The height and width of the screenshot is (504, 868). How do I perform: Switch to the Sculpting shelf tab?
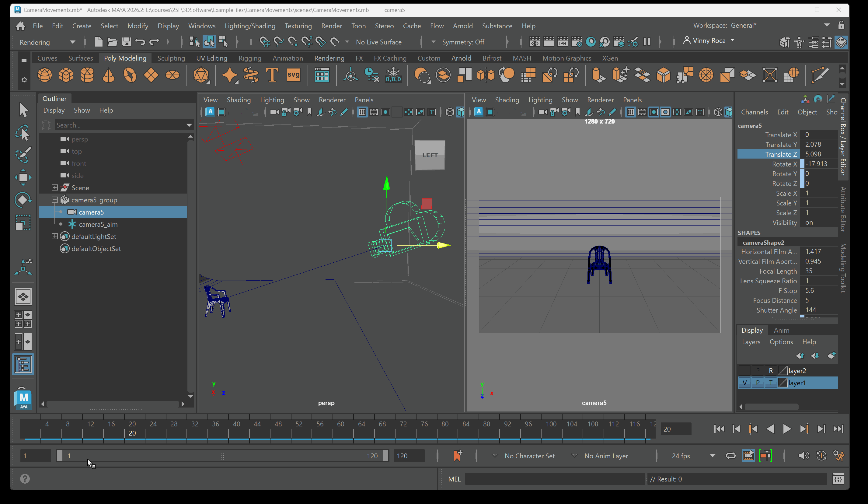pyautogui.click(x=171, y=58)
